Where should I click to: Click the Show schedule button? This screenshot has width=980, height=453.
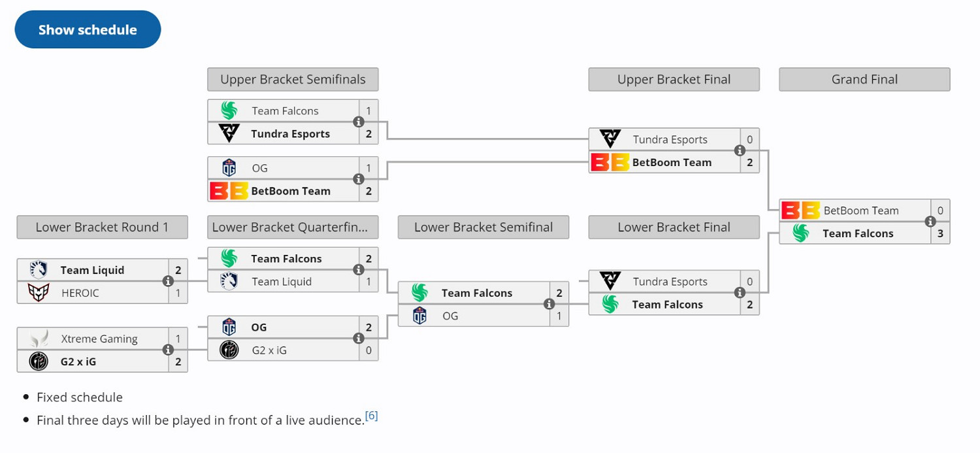click(x=88, y=29)
